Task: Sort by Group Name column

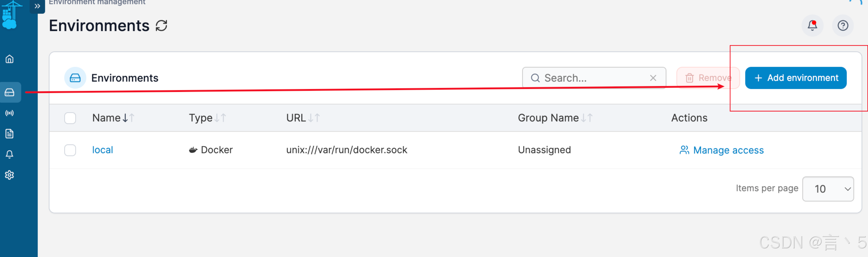Action: click(555, 118)
